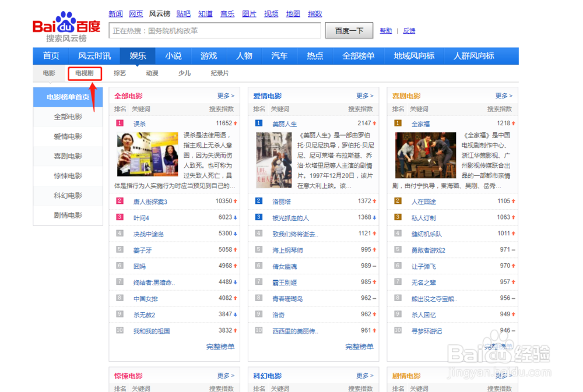Click the 反馈 feedback link
The image size is (583, 392).
tap(409, 31)
